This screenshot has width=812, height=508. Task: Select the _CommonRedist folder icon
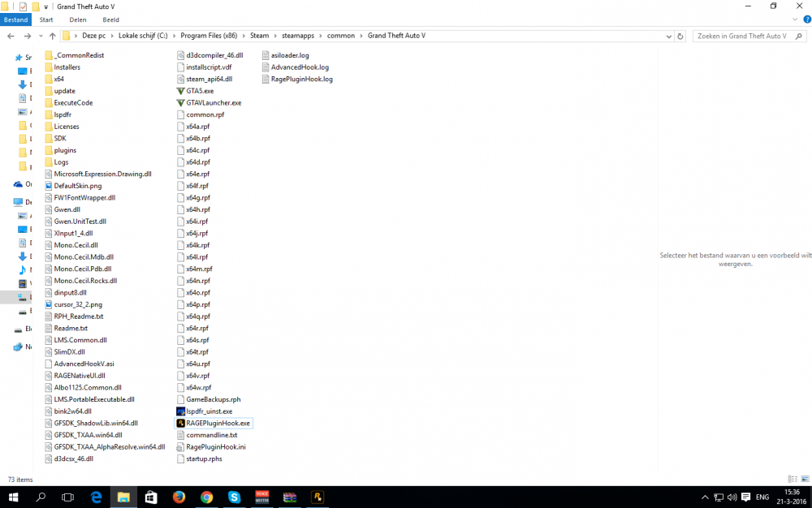tap(49, 55)
